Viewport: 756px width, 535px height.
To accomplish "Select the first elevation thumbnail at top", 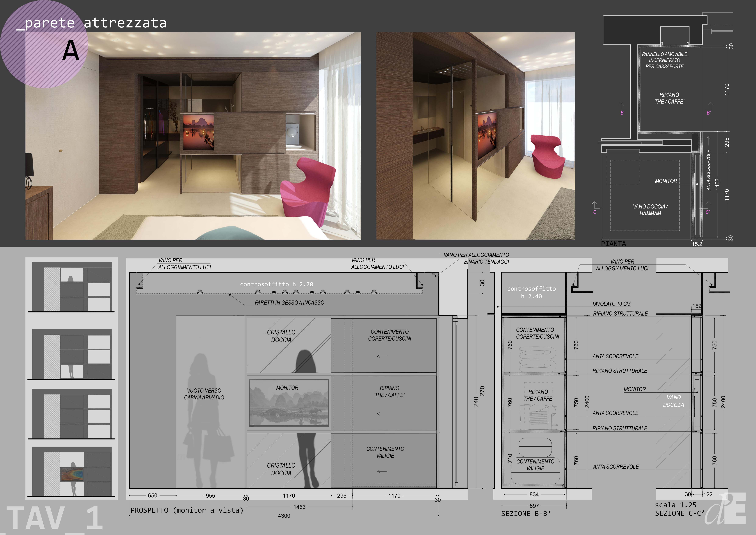I will [72, 287].
